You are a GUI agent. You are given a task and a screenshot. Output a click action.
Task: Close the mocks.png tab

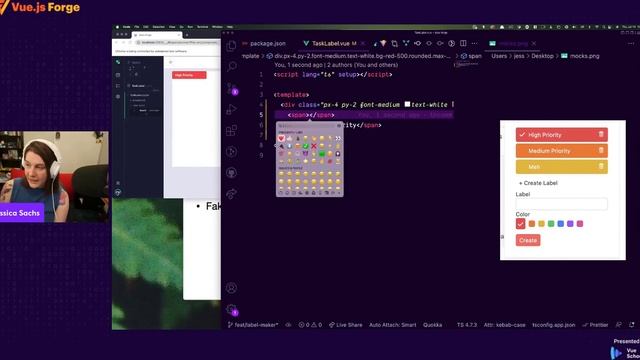534,43
